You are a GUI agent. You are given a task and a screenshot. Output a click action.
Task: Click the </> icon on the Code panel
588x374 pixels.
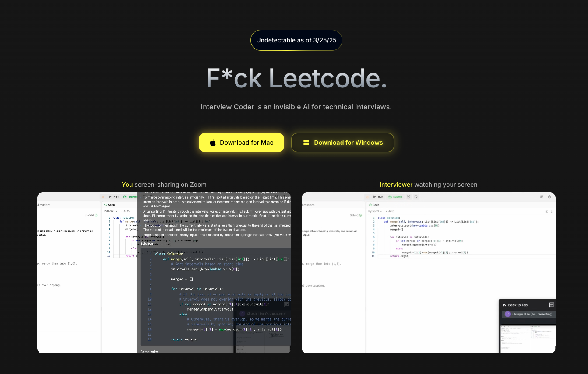[370, 205]
